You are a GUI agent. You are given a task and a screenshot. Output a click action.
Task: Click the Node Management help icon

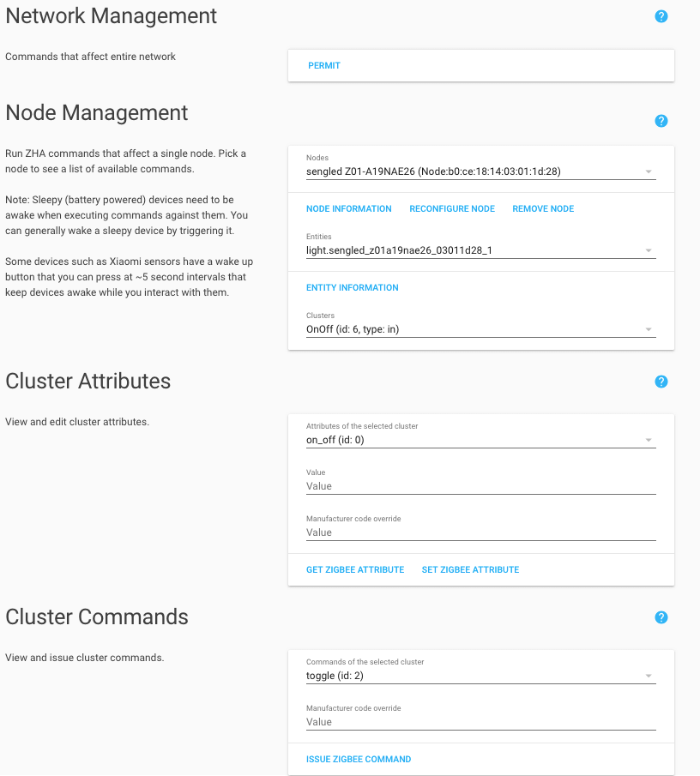click(x=661, y=121)
